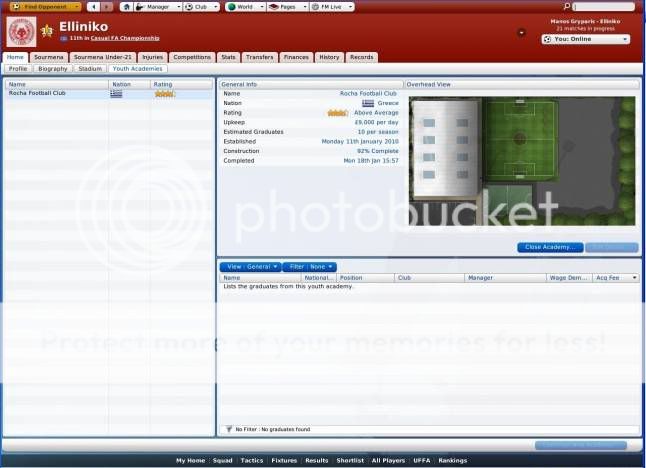Switch to the Transfers tab
Viewport: 646px width, 468px height.
point(259,57)
